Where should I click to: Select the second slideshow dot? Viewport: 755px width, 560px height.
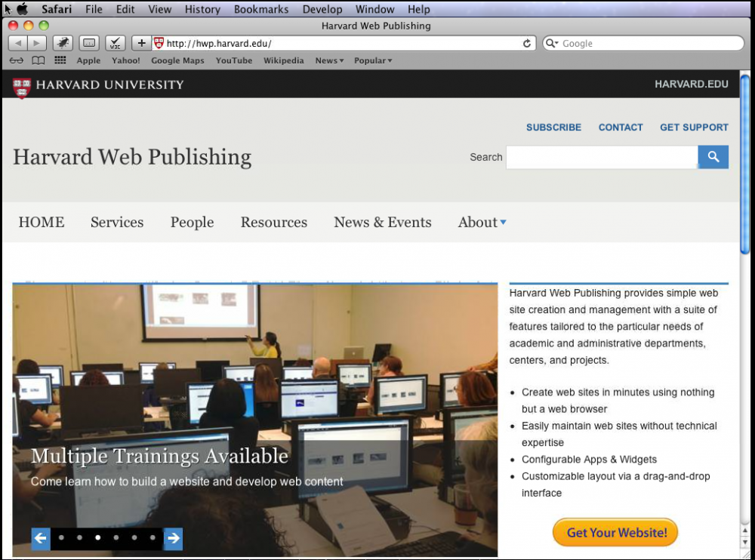pos(79,538)
